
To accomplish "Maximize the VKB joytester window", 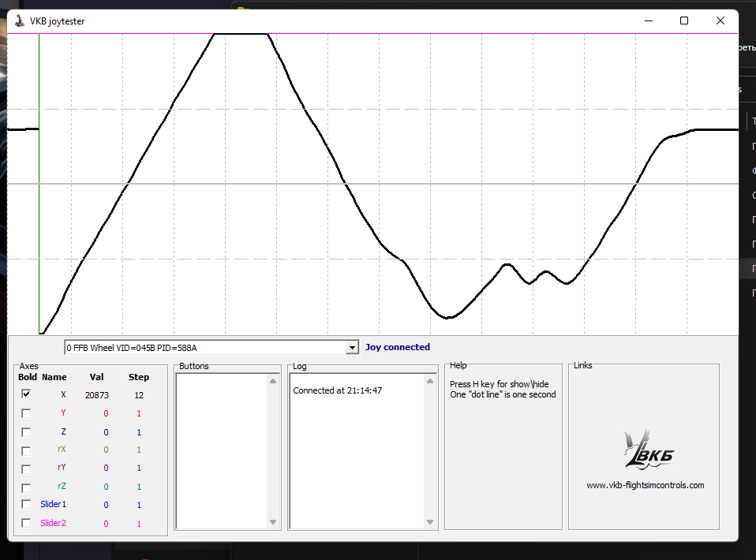I will tap(684, 21).
